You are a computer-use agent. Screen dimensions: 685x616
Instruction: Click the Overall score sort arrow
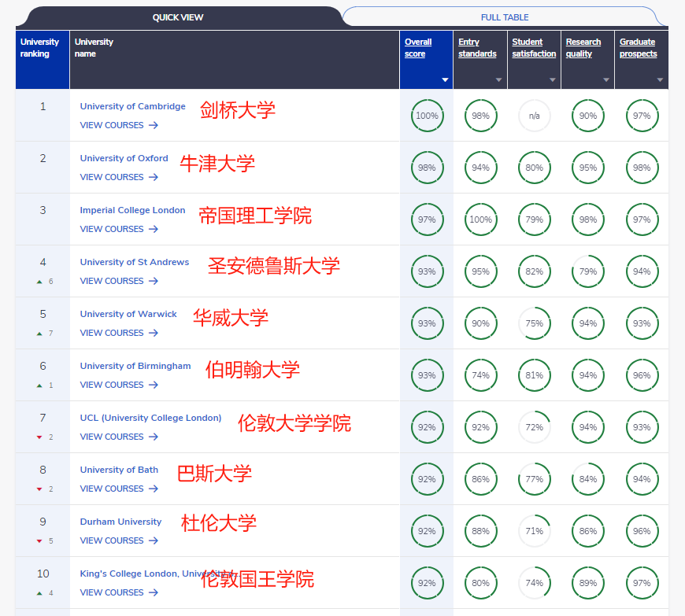click(445, 80)
